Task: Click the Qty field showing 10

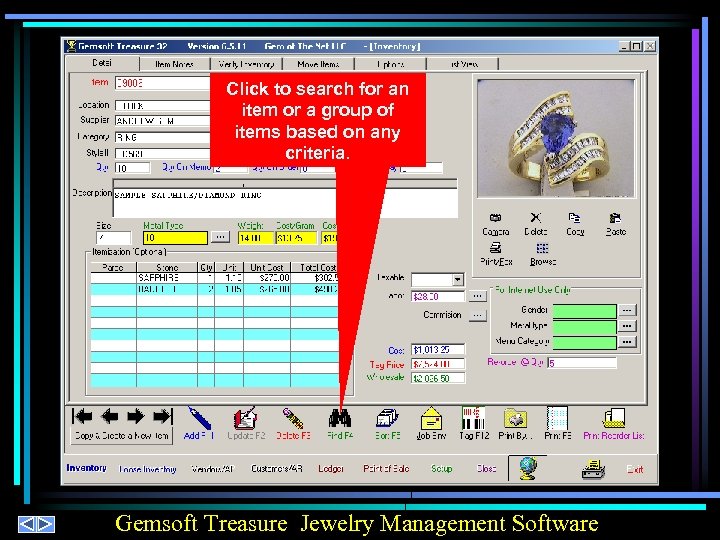Action: (x=132, y=168)
